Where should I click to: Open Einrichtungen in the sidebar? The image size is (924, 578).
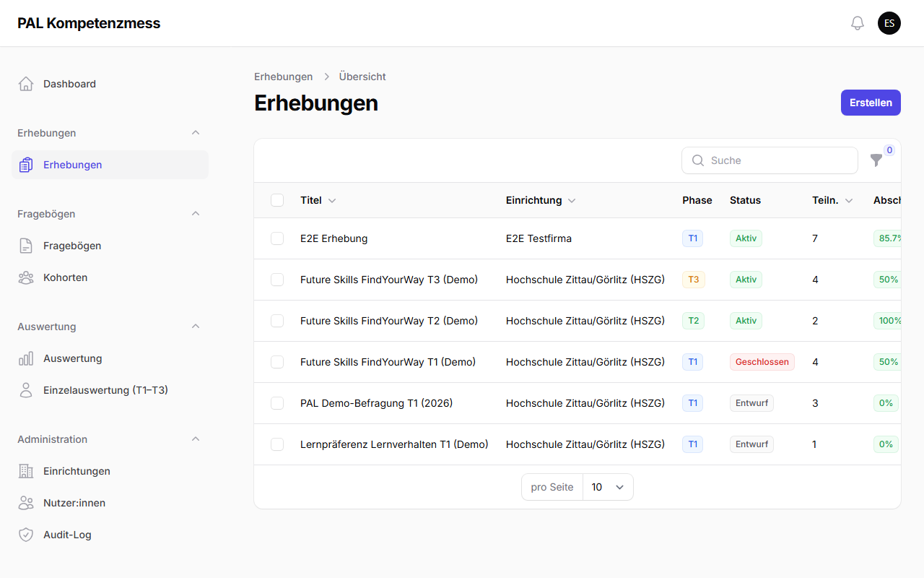click(110, 471)
